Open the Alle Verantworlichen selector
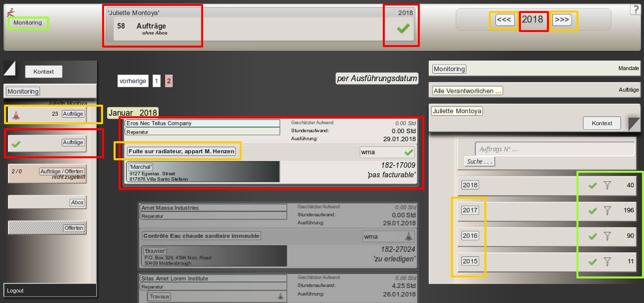The width and height of the screenshot is (644, 303). 467,91
